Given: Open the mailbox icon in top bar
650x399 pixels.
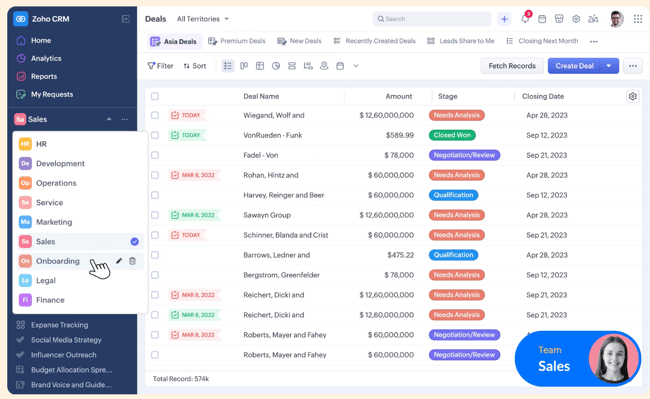Looking at the screenshot, I should [559, 19].
